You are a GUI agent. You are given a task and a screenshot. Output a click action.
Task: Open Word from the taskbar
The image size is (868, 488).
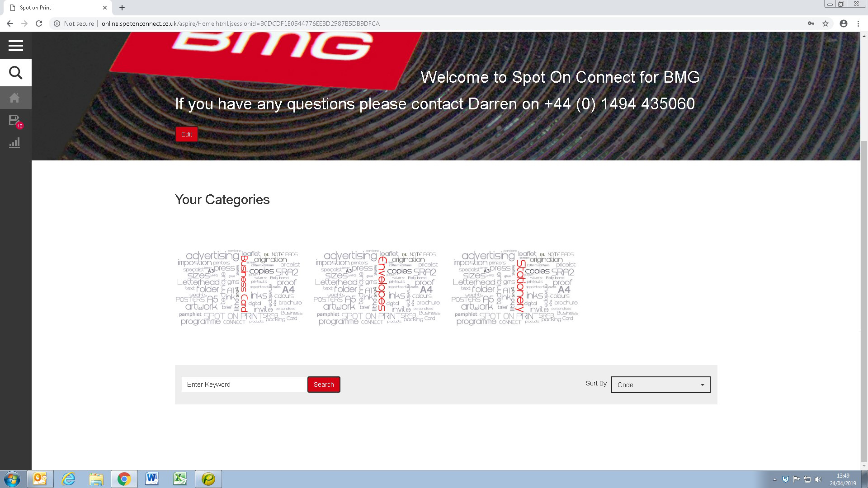tap(152, 479)
